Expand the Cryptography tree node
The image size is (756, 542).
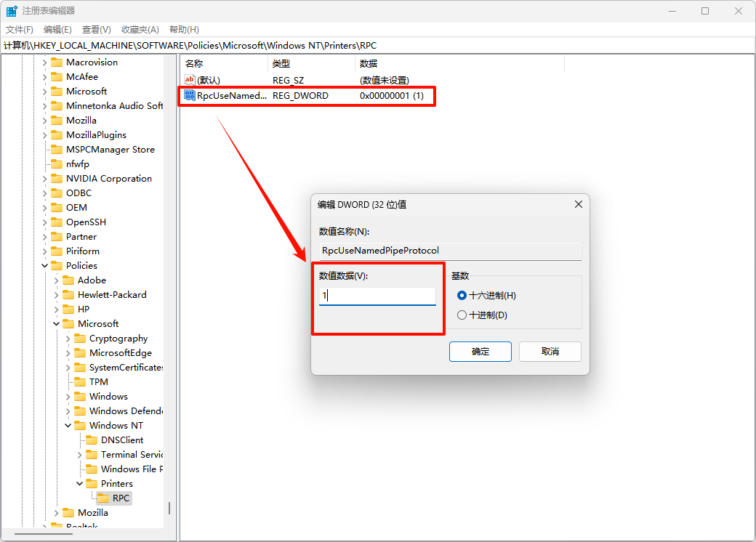point(68,339)
